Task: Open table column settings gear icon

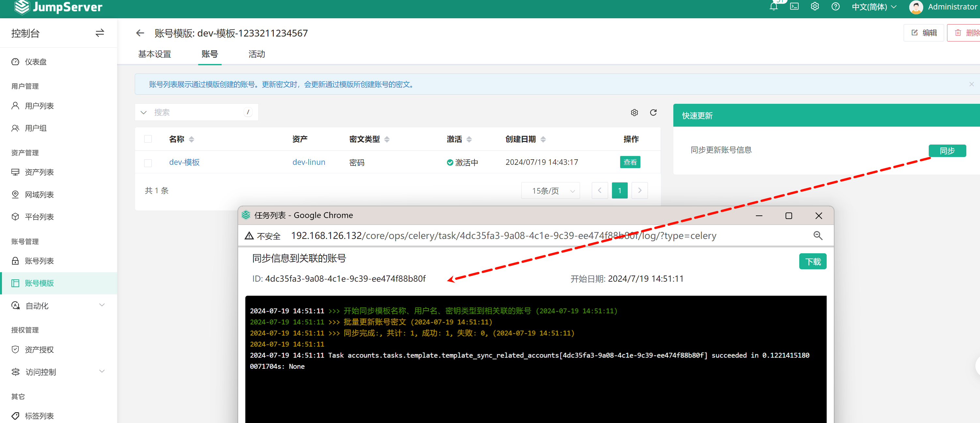Action: click(x=634, y=112)
